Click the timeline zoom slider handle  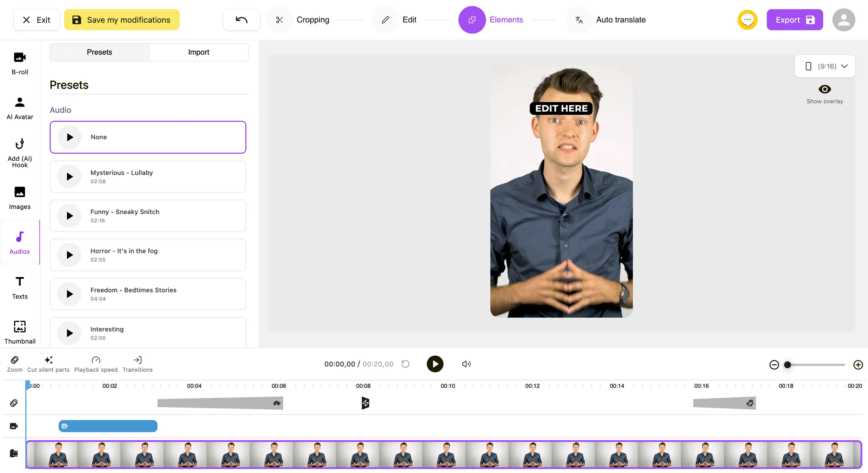coord(787,365)
